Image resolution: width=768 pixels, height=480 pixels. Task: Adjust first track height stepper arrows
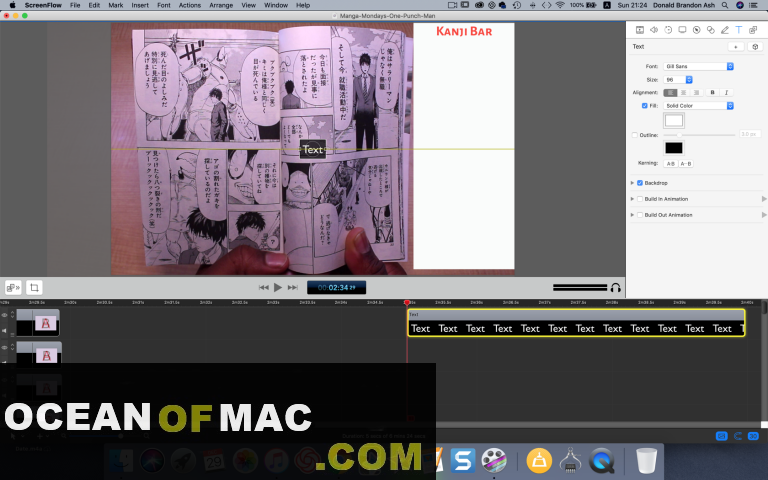12,315
